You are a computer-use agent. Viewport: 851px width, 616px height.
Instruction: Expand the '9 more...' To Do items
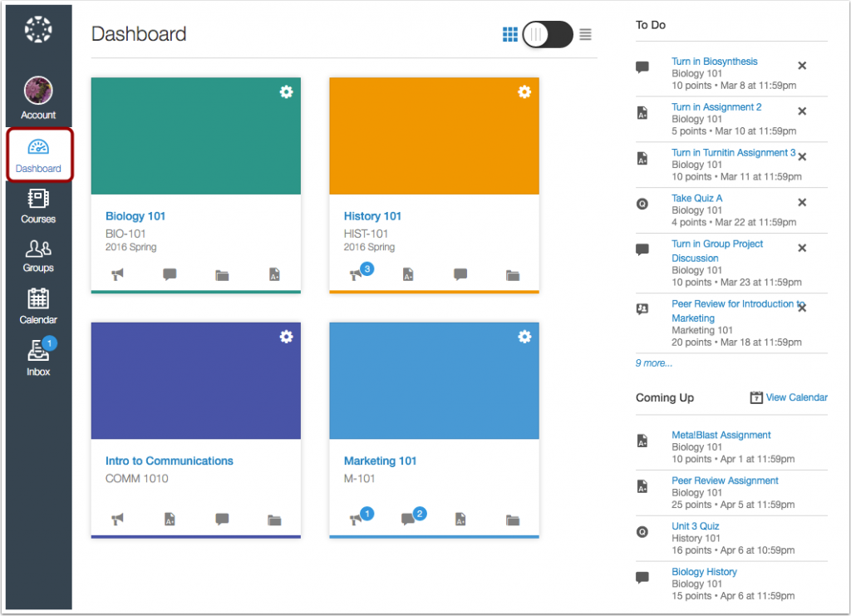[653, 363]
